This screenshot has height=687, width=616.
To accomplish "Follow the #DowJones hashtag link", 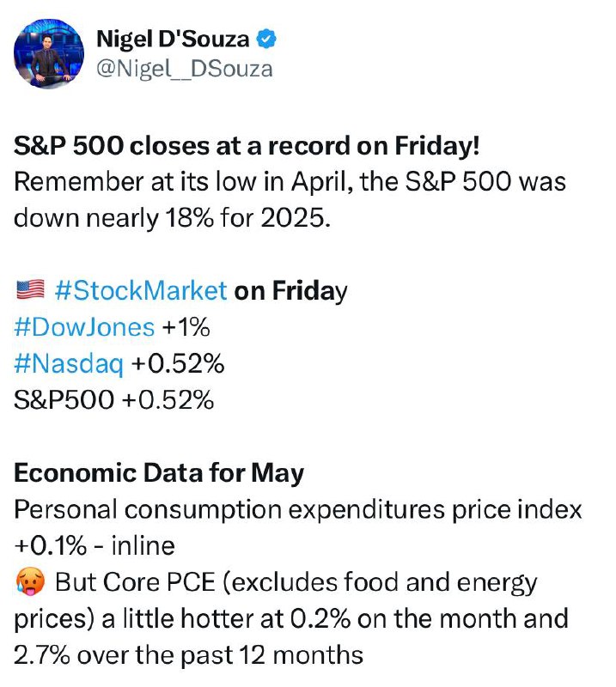I will point(84,327).
